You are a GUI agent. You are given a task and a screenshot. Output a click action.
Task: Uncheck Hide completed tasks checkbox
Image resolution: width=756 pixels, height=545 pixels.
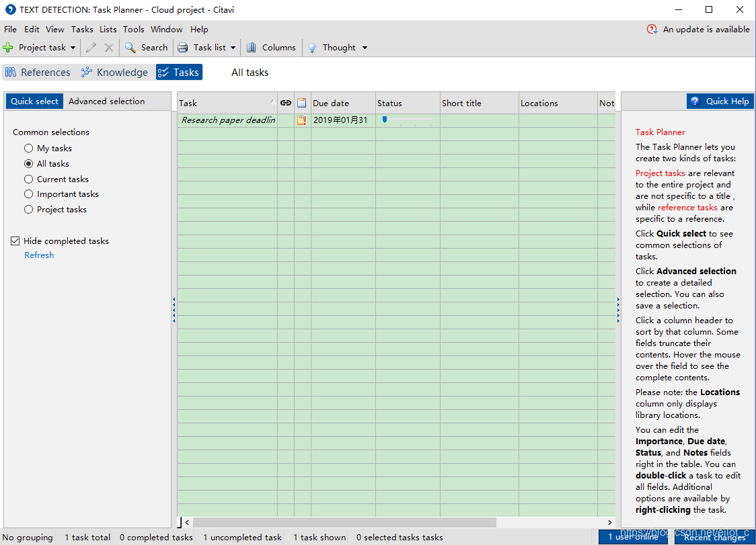coord(15,241)
